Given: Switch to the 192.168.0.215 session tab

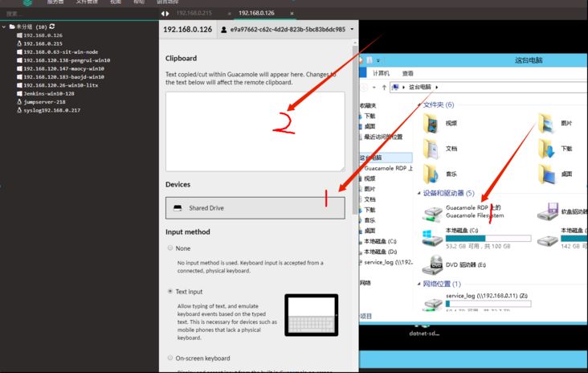Looking at the screenshot, I should click(194, 13).
